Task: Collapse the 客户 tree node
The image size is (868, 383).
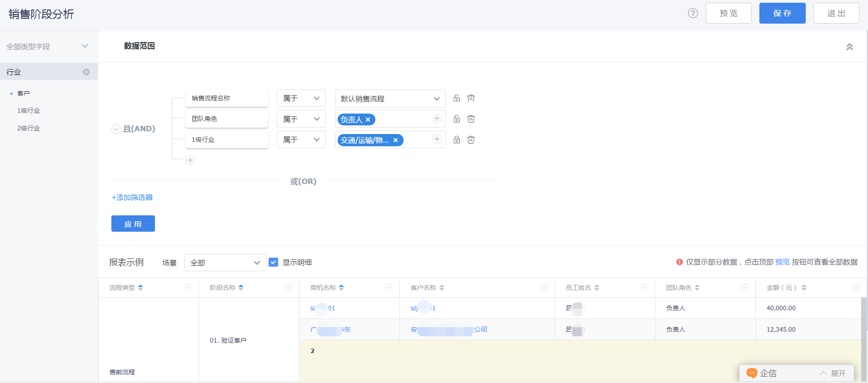Action: coord(11,94)
